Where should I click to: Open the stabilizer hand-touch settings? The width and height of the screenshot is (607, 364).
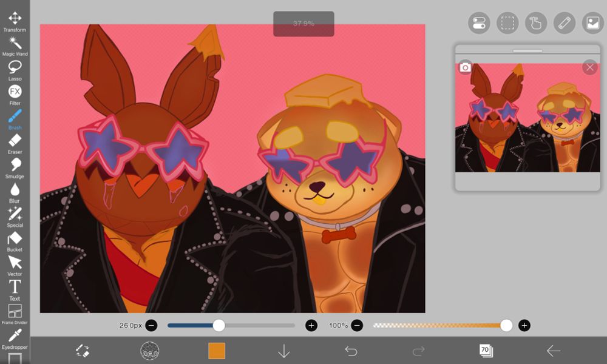(x=536, y=23)
